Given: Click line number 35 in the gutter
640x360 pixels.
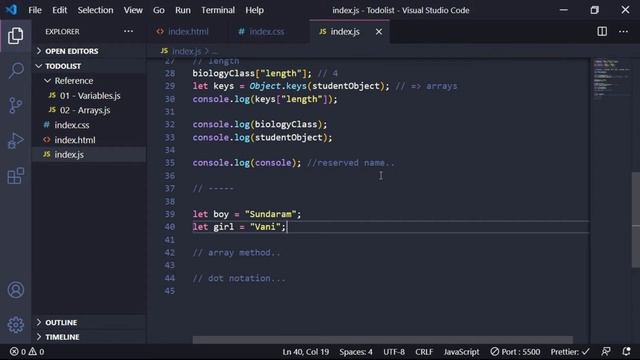Looking at the screenshot, I should click(x=169, y=162).
